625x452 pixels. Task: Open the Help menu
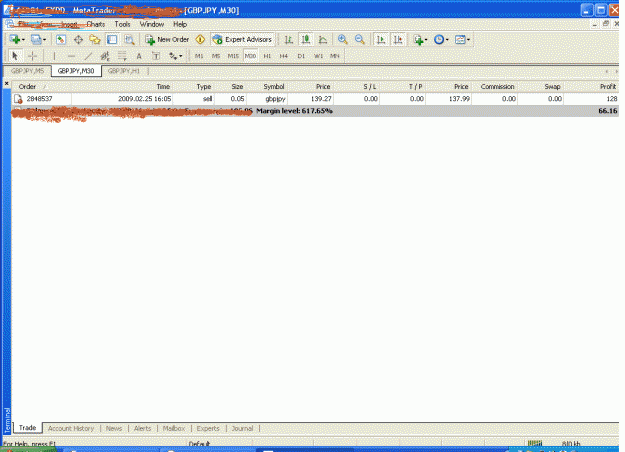click(180, 24)
